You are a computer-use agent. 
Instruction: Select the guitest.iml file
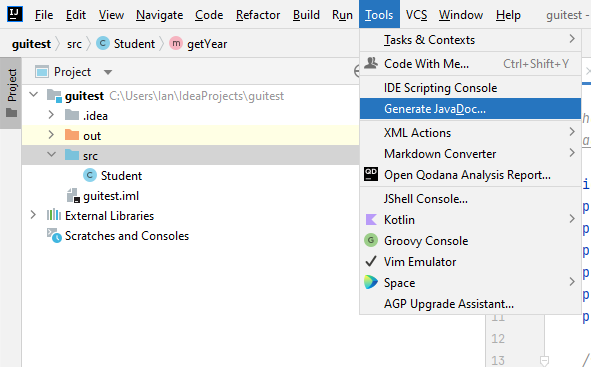[111, 196]
